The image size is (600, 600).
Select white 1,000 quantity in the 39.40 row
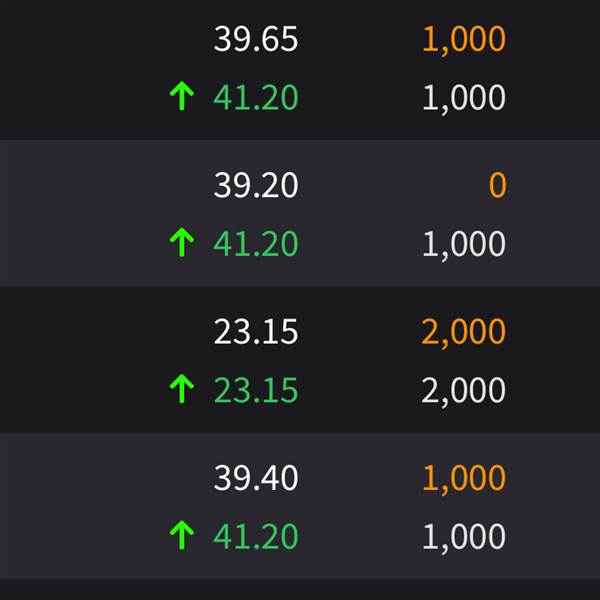click(x=464, y=537)
